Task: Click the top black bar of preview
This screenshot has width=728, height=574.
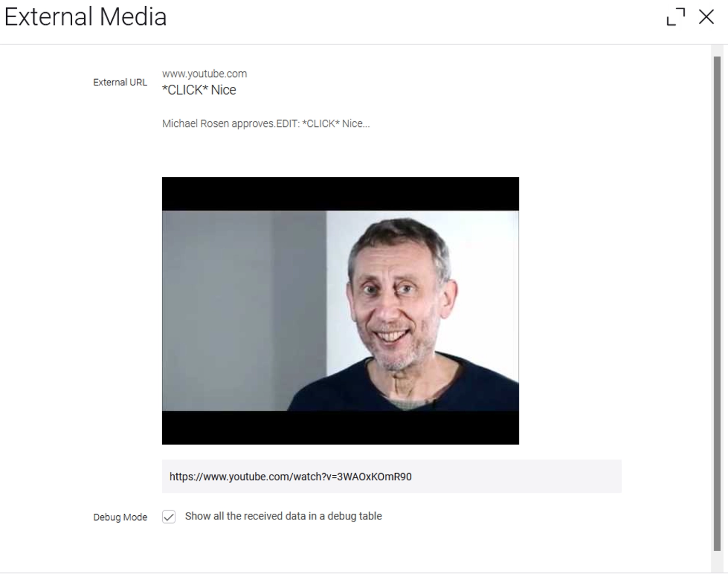Action: tap(340, 194)
